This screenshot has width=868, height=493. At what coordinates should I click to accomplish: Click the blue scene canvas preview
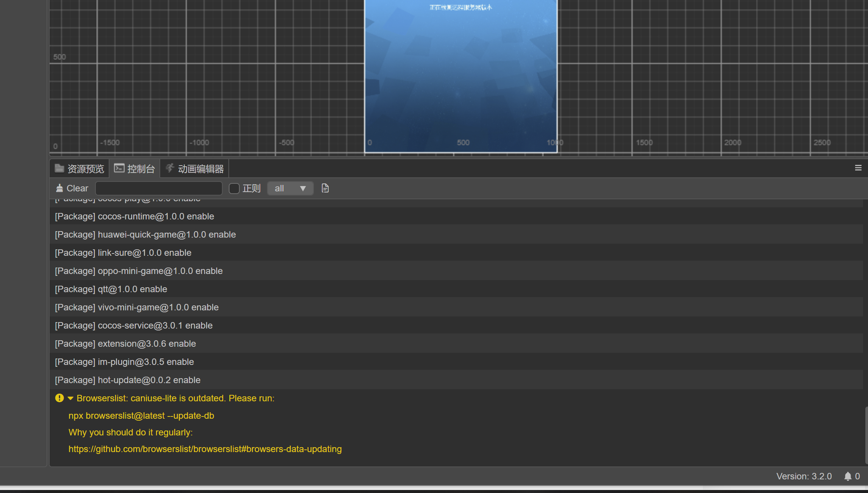(x=461, y=76)
